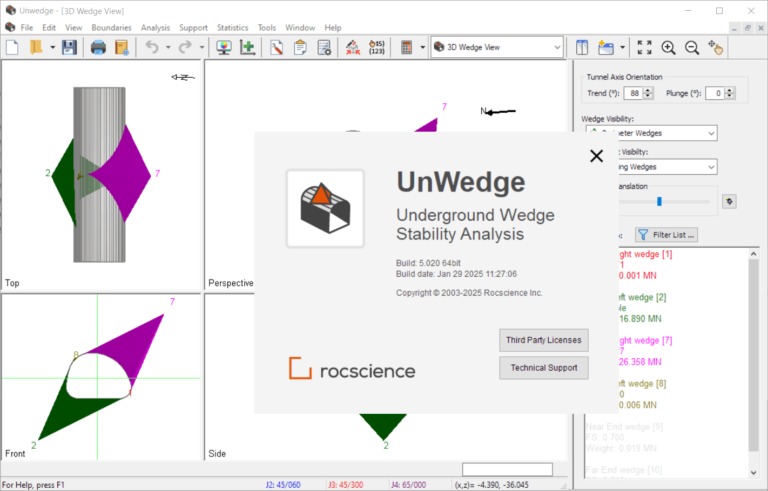This screenshot has height=491, width=768.
Task: Open the Tools menu
Action: point(266,27)
